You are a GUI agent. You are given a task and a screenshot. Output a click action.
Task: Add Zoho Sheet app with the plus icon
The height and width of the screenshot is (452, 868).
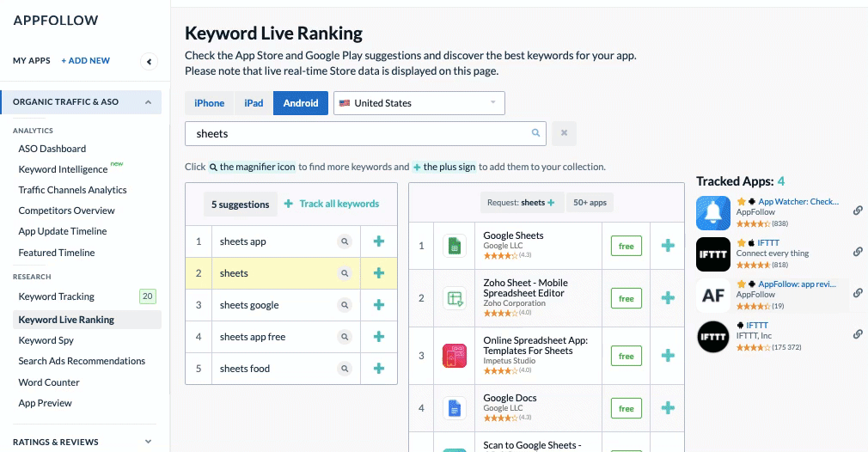(x=668, y=298)
